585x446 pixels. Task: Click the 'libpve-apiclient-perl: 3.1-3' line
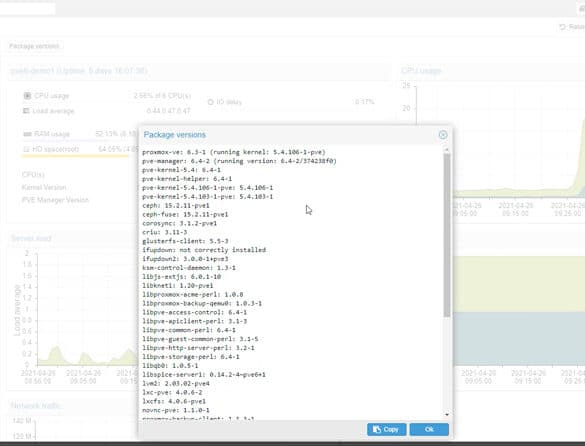pos(194,321)
